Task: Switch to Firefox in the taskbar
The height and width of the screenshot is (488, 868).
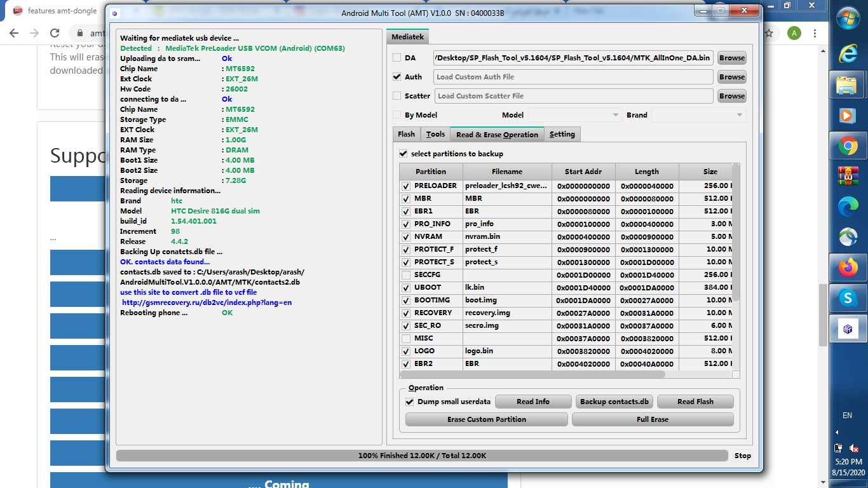Action: point(848,268)
